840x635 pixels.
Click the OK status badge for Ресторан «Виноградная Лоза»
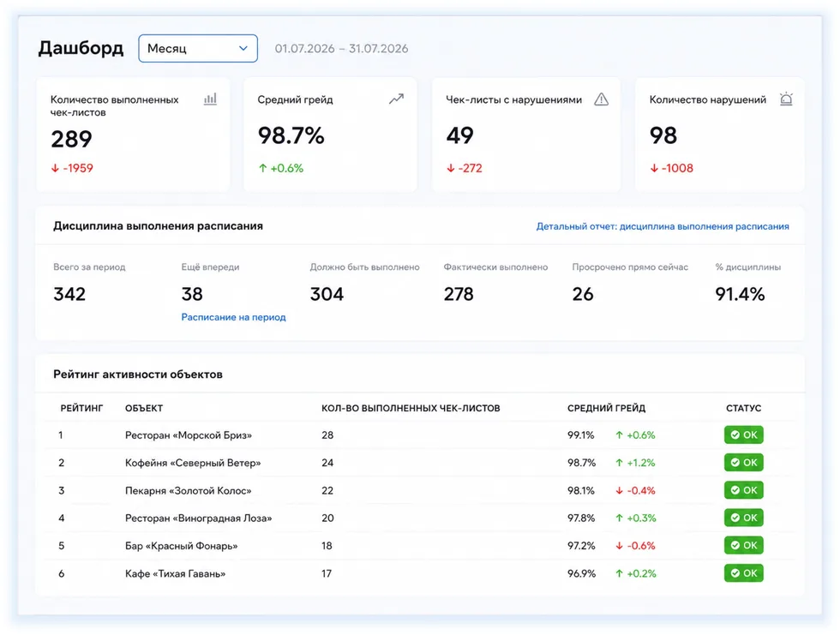(744, 518)
